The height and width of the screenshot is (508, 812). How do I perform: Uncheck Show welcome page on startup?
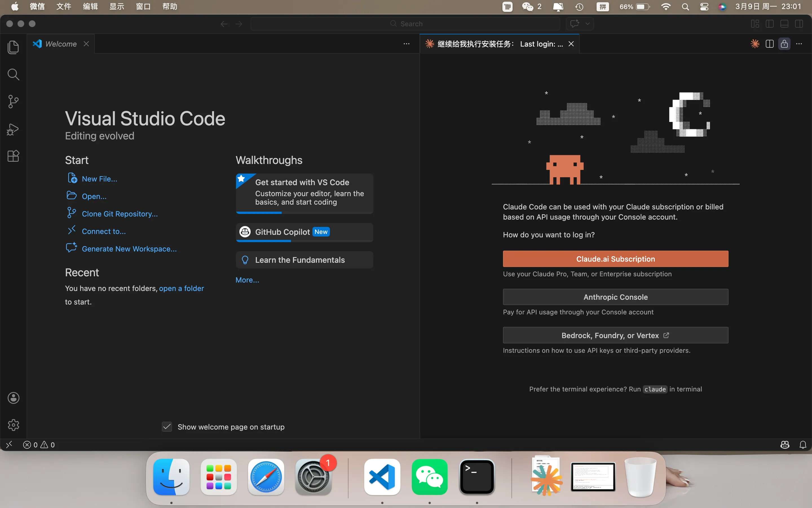pyautogui.click(x=167, y=427)
